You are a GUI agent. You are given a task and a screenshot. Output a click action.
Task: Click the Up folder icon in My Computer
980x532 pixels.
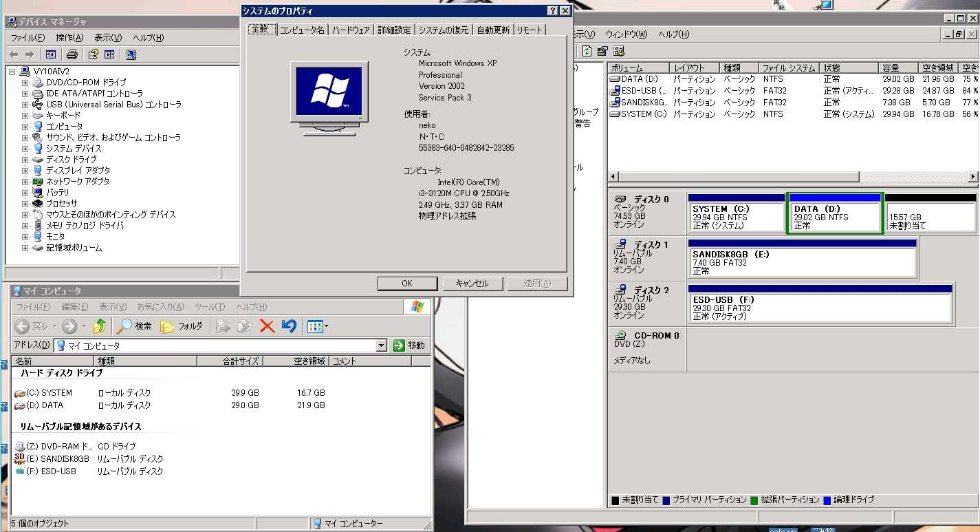pyautogui.click(x=100, y=326)
